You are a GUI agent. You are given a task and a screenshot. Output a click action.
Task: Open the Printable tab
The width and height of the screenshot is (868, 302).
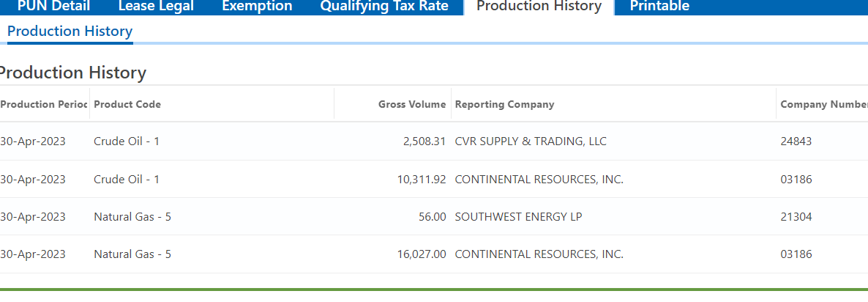pyautogui.click(x=660, y=6)
